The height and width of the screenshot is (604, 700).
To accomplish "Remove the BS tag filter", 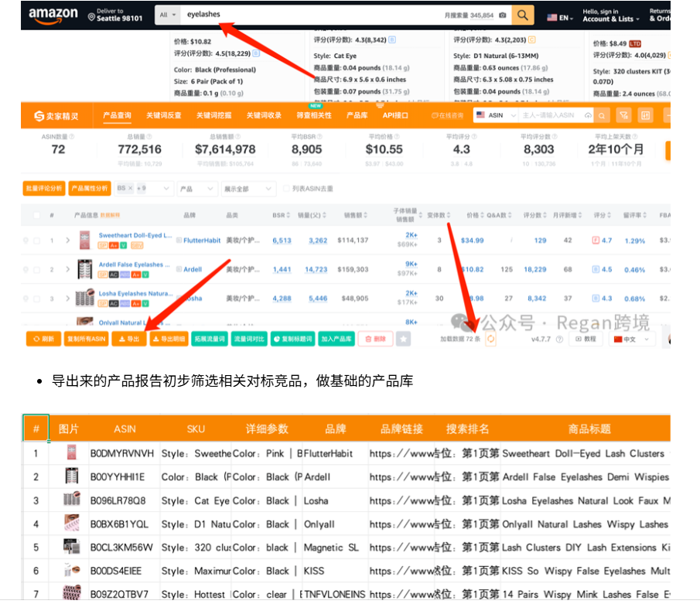I will [x=131, y=189].
